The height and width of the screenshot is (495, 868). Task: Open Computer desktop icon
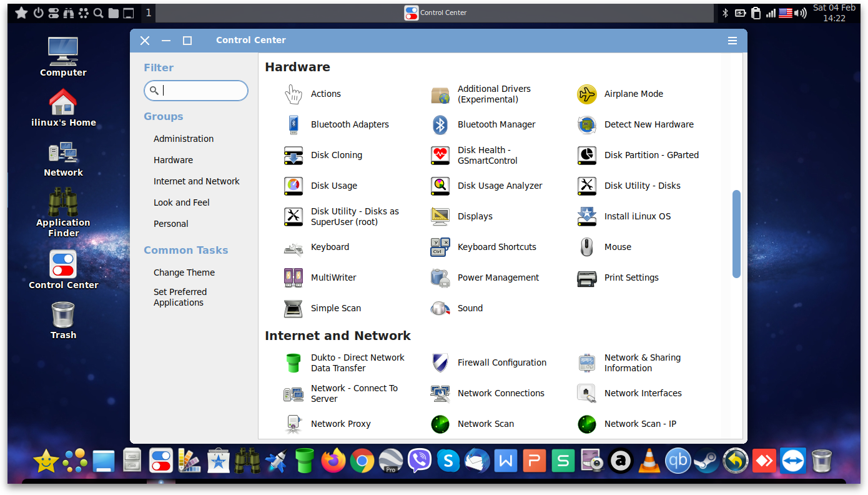[x=63, y=56]
